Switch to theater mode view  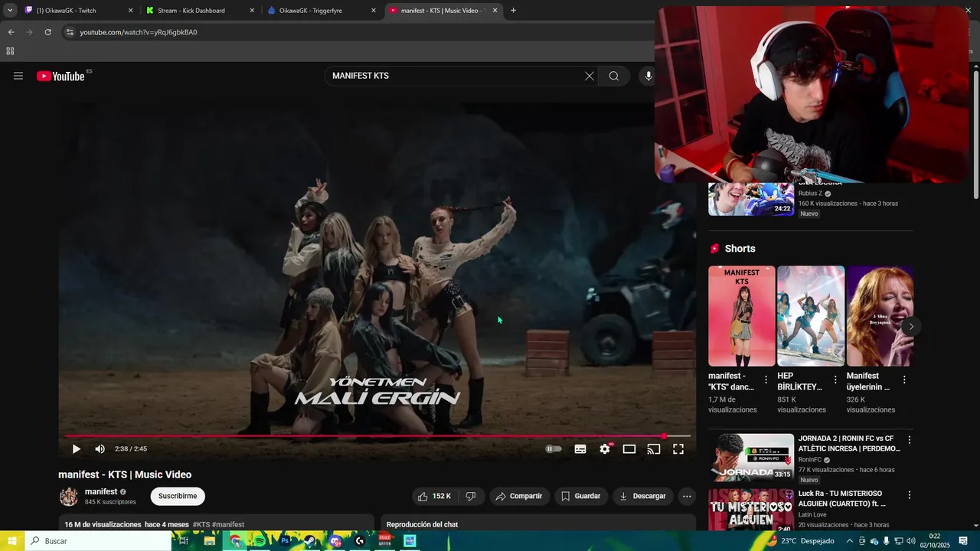pos(629,449)
